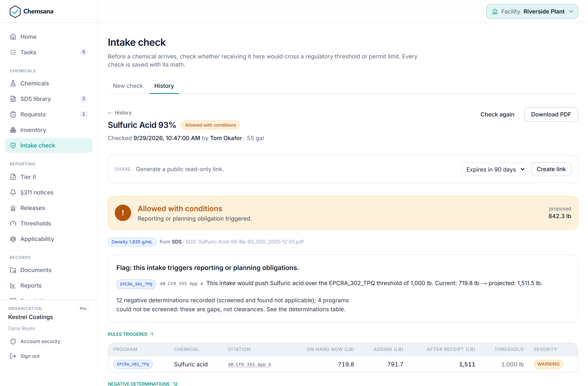Open Releases siren icon

pyautogui.click(x=13, y=208)
